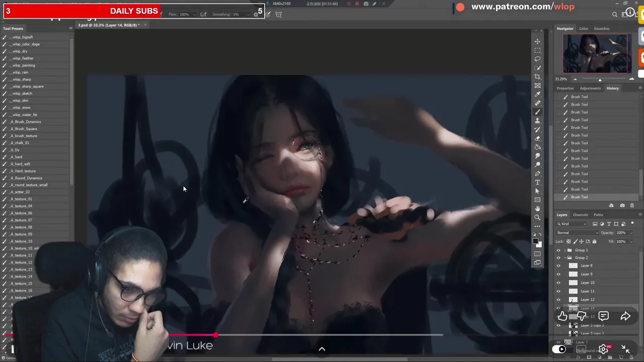
Task: Toggle visibility of Layer 10
Action: [x=558, y=283]
